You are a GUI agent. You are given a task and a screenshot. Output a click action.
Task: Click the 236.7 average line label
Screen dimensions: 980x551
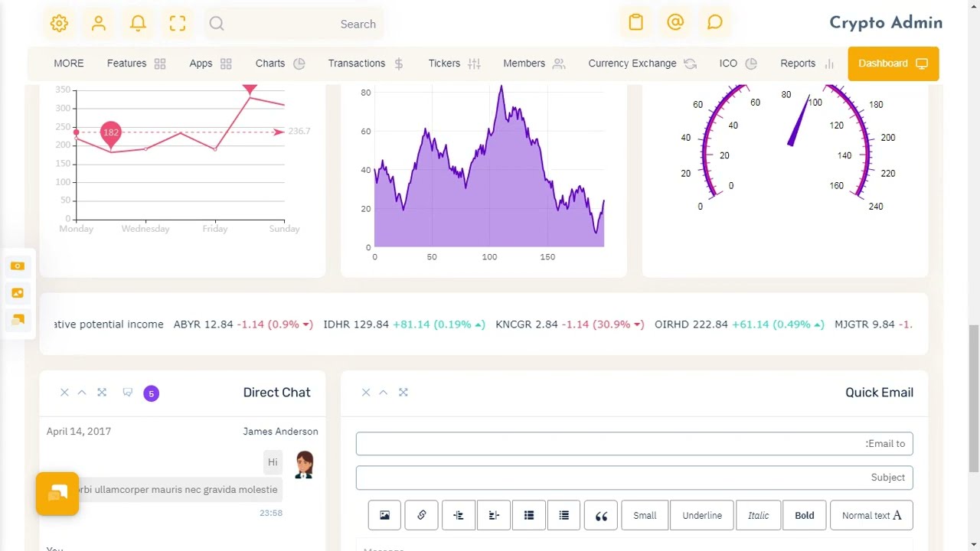click(299, 132)
